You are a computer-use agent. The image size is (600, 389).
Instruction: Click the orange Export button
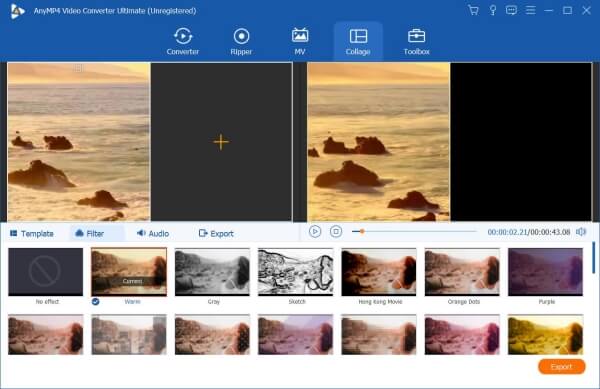(561, 366)
